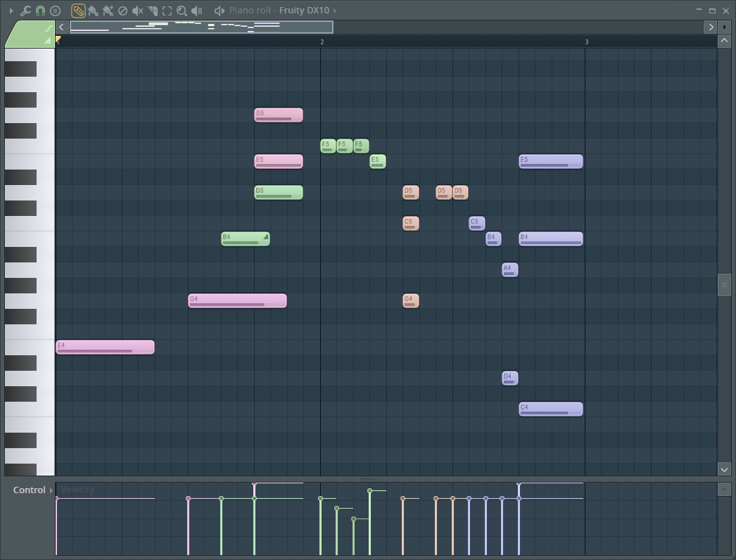This screenshot has width=736, height=560.
Task: Open the target channel arrow after Fruity DX10
Action: coord(334,11)
